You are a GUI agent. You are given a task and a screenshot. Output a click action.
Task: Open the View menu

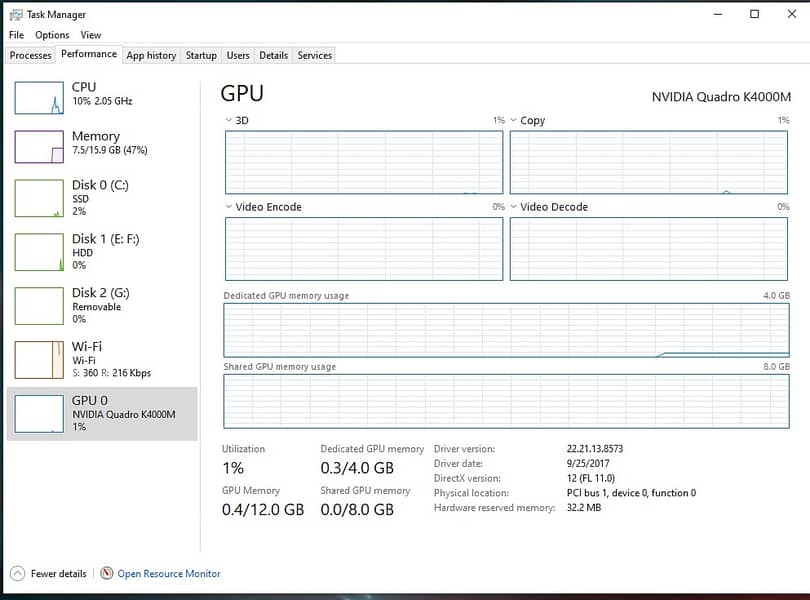91,35
